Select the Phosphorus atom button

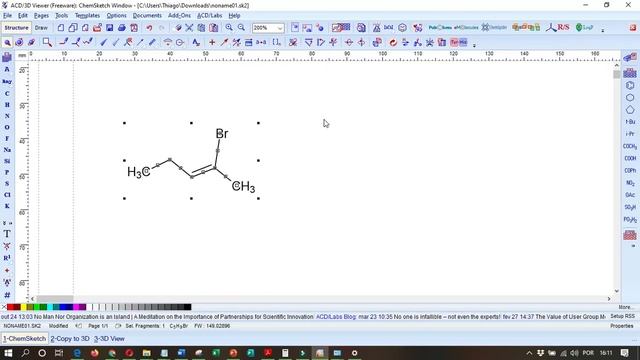pos(7,172)
